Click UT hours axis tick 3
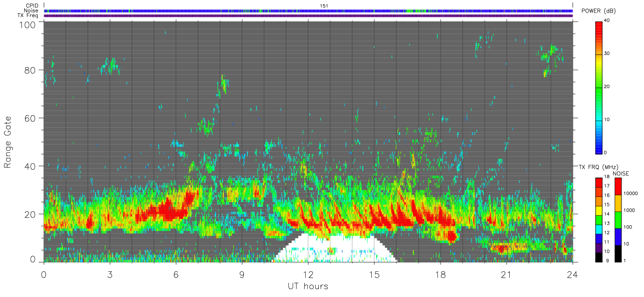Image resolution: width=644 pixels, height=297 pixels. tap(110, 274)
